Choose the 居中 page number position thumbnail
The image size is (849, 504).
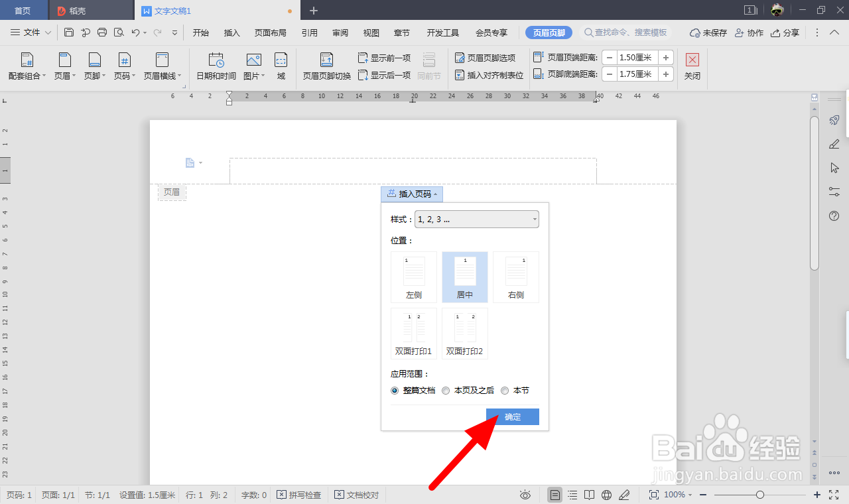click(x=464, y=277)
